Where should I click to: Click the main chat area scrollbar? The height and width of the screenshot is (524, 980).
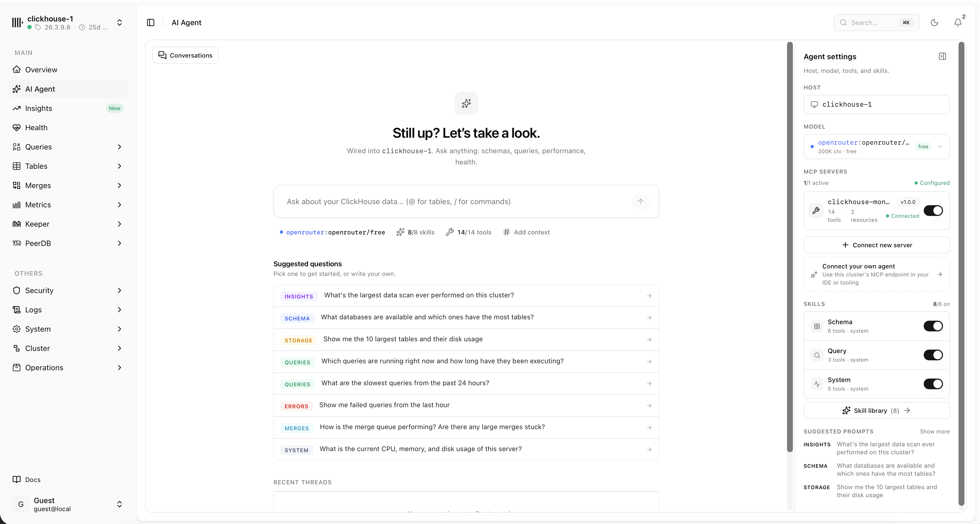tap(790, 247)
